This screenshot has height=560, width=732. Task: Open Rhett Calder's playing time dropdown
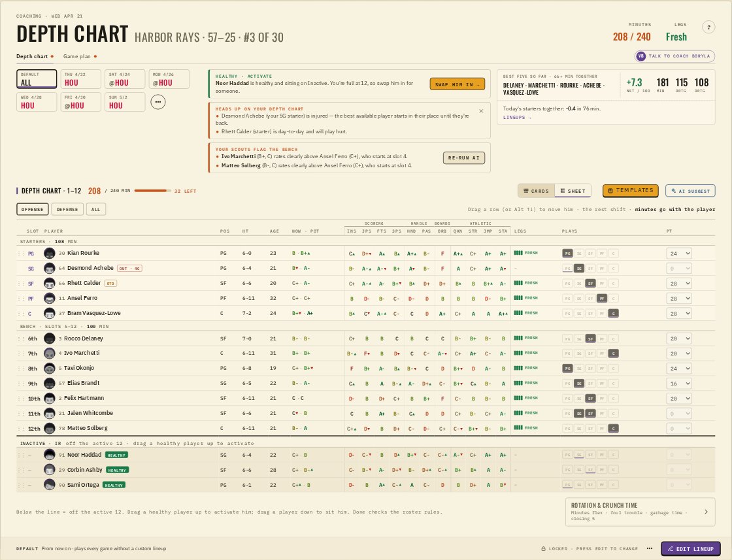(x=679, y=283)
